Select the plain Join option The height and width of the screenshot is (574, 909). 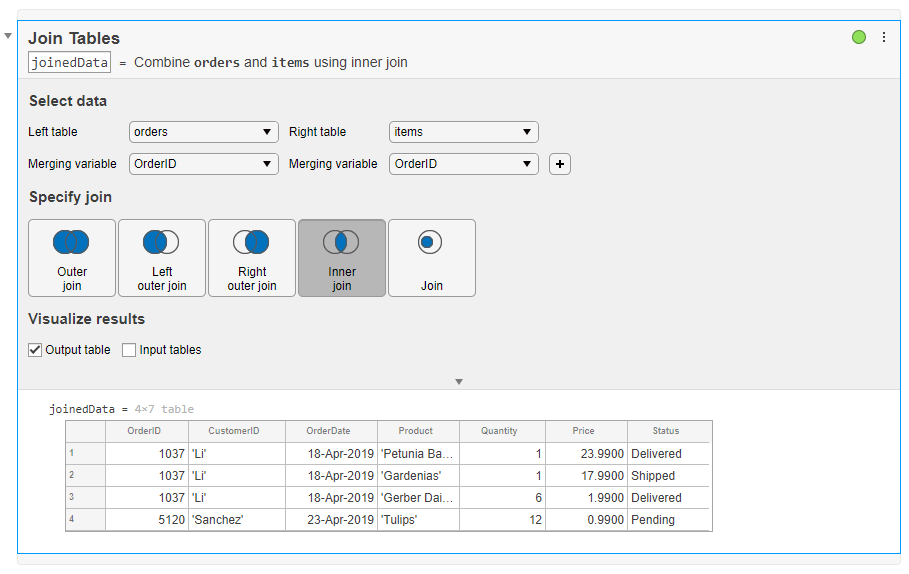tap(432, 258)
